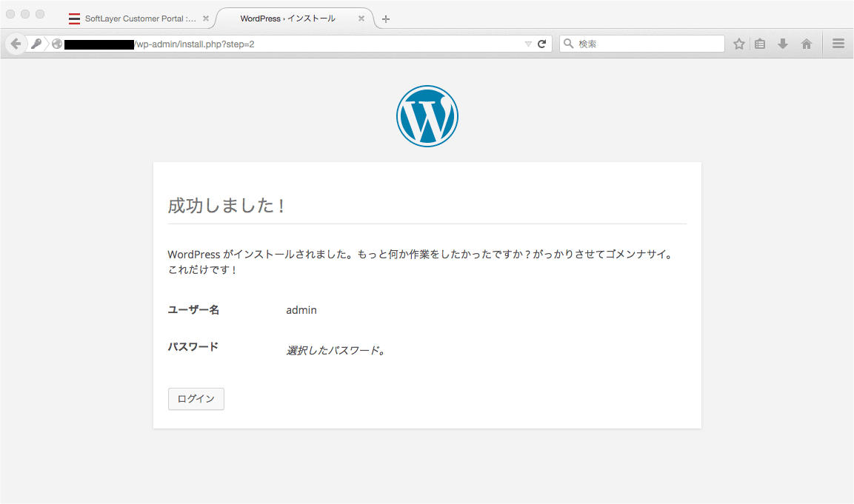
Task: Click the 成功しました！ heading
Action: pyautogui.click(x=226, y=206)
